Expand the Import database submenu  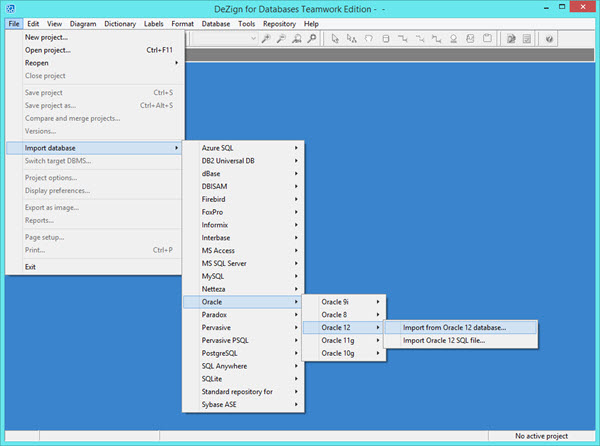(x=94, y=148)
